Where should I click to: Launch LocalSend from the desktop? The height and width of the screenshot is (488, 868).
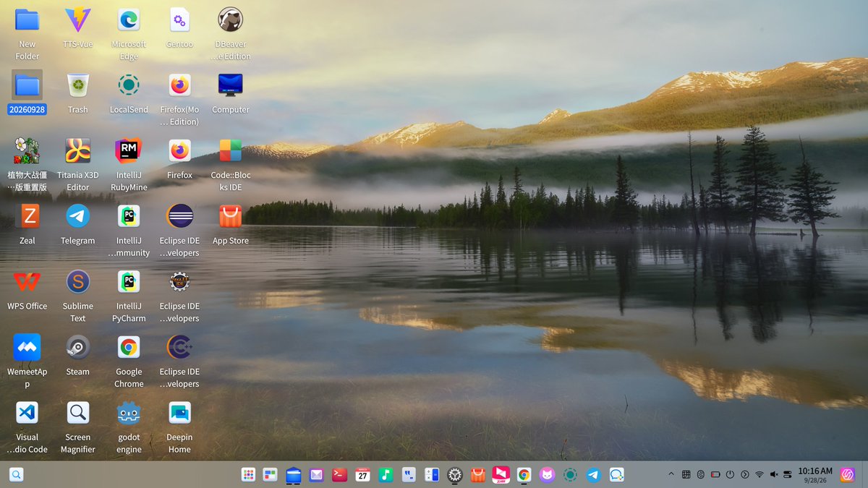129,85
